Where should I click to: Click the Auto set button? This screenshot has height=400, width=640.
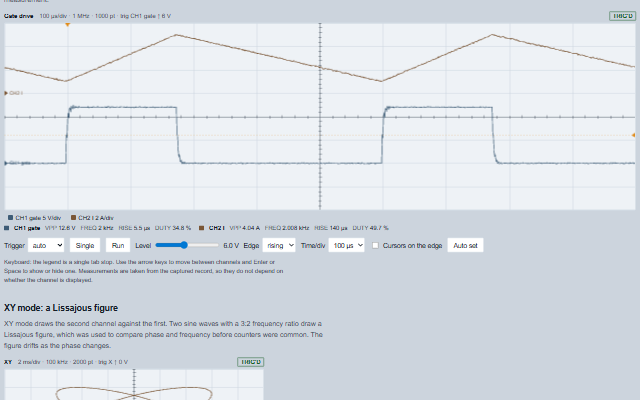(x=465, y=245)
